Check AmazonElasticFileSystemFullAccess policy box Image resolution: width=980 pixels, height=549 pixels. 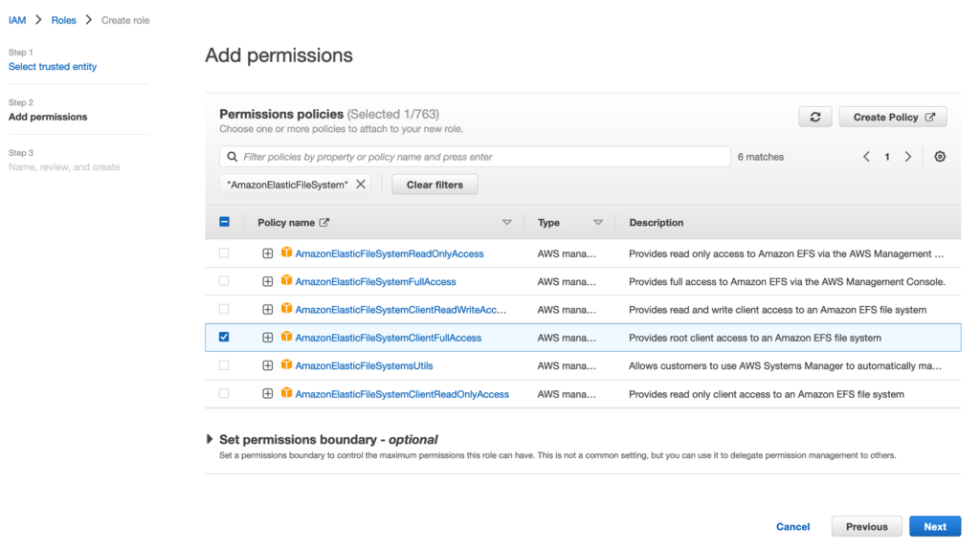[224, 281]
